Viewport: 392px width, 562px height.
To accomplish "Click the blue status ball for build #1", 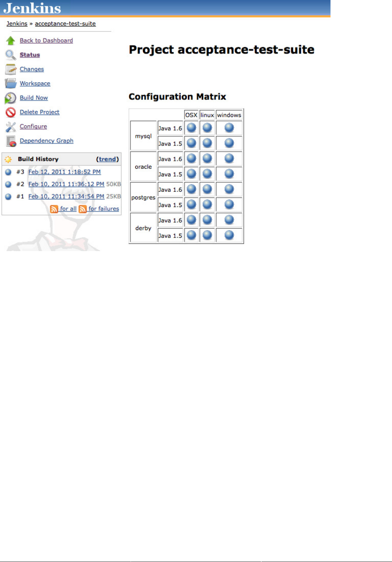I will coord(8,197).
